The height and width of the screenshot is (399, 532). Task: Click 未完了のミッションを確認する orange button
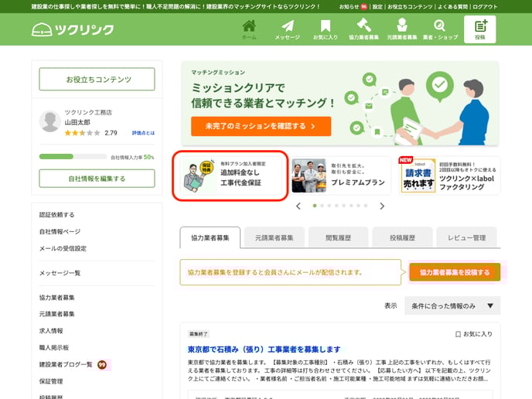tap(261, 126)
